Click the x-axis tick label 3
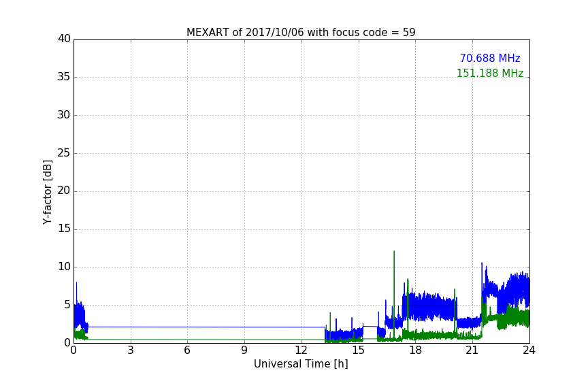This screenshot has height=392, width=588. (x=131, y=350)
